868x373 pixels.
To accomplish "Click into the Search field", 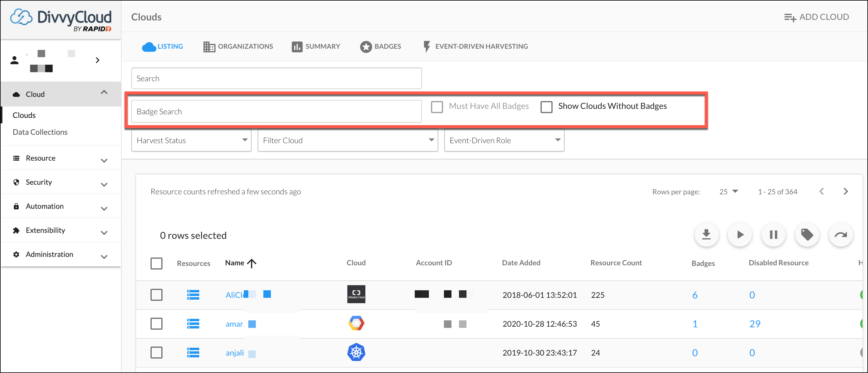I will coord(276,79).
